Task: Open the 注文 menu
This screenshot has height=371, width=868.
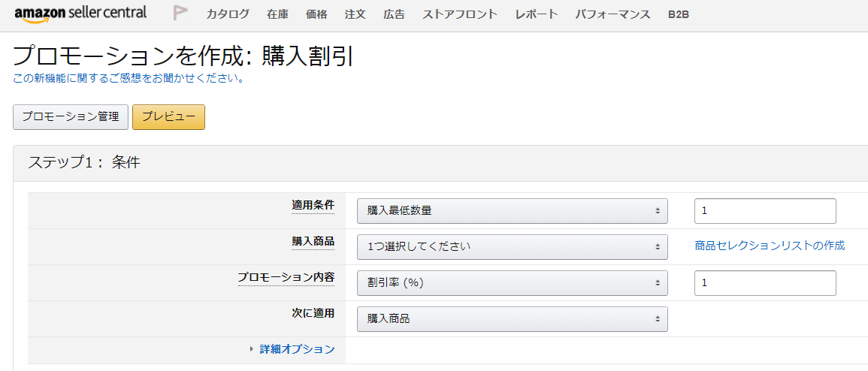Action: pos(355,14)
